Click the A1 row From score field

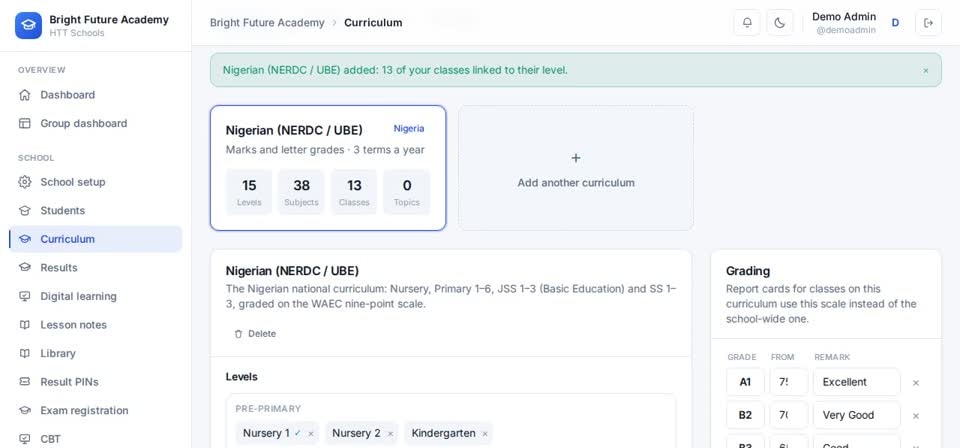(789, 382)
